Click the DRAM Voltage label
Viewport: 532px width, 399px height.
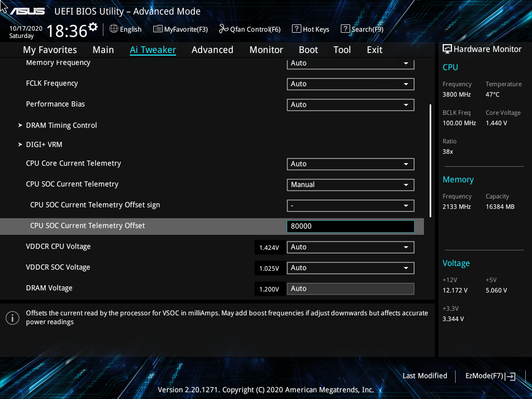[49, 288]
